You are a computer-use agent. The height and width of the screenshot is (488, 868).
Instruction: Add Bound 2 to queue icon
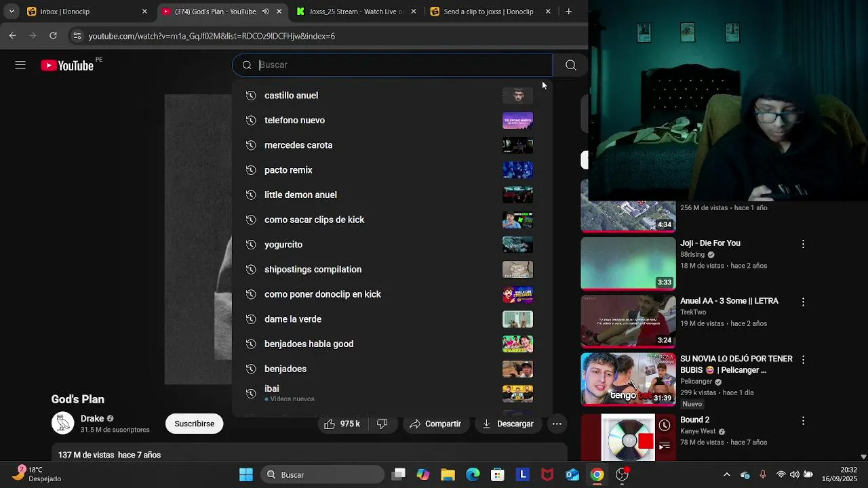click(x=665, y=446)
